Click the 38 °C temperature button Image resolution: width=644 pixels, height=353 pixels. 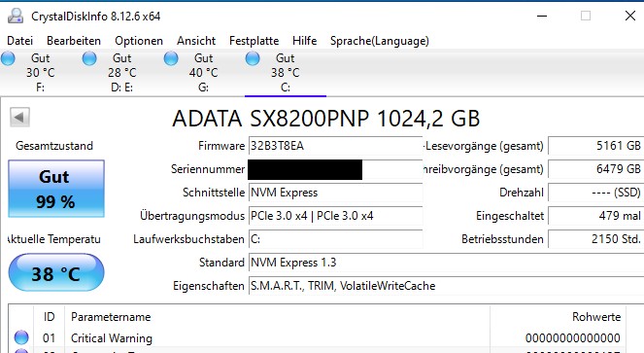[x=56, y=272]
